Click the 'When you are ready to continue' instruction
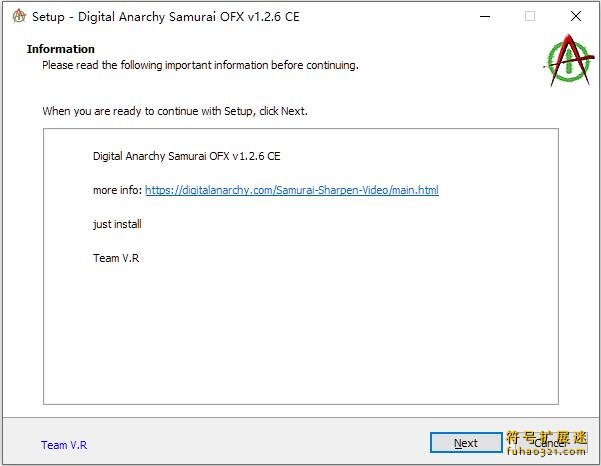This screenshot has height=466, width=601. pos(175,111)
